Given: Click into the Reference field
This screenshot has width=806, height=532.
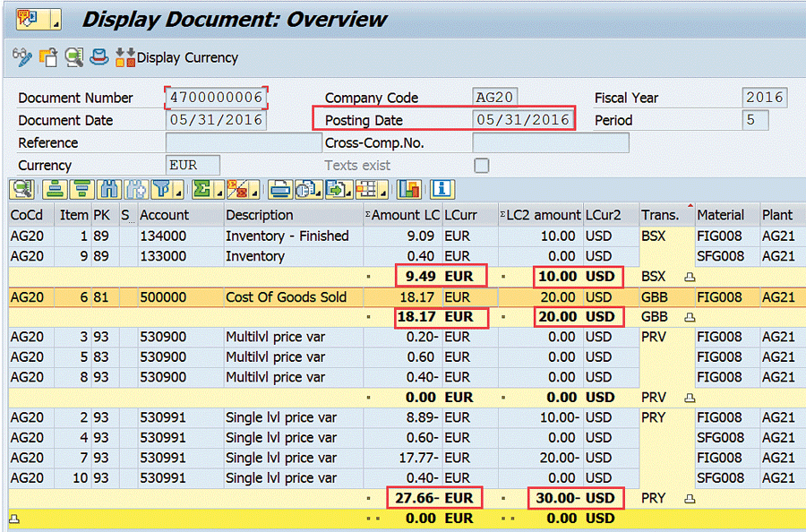Looking at the screenshot, I should click(x=243, y=143).
